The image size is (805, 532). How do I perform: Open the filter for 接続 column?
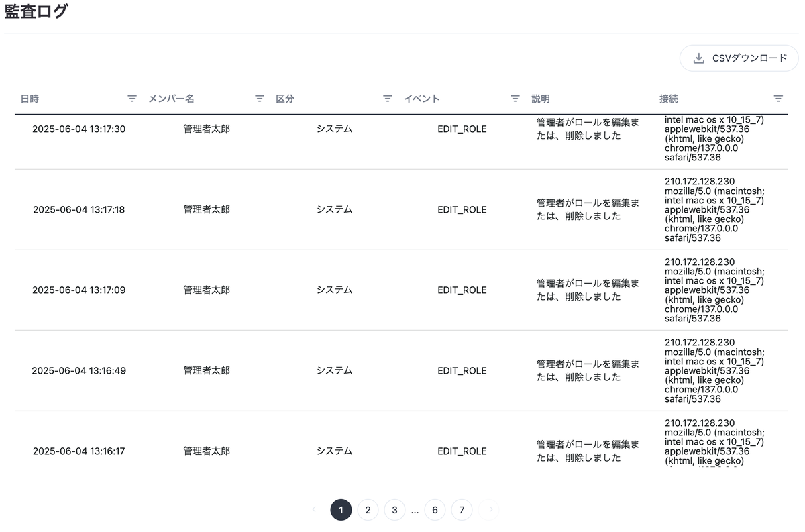pyautogui.click(x=778, y=99)
